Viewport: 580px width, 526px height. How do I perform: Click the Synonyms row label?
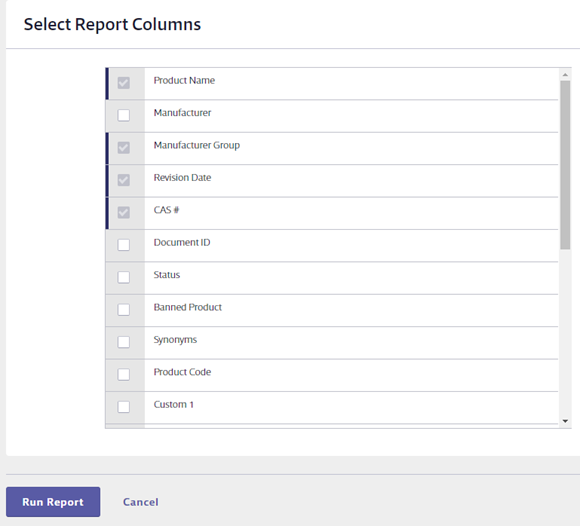175,340
